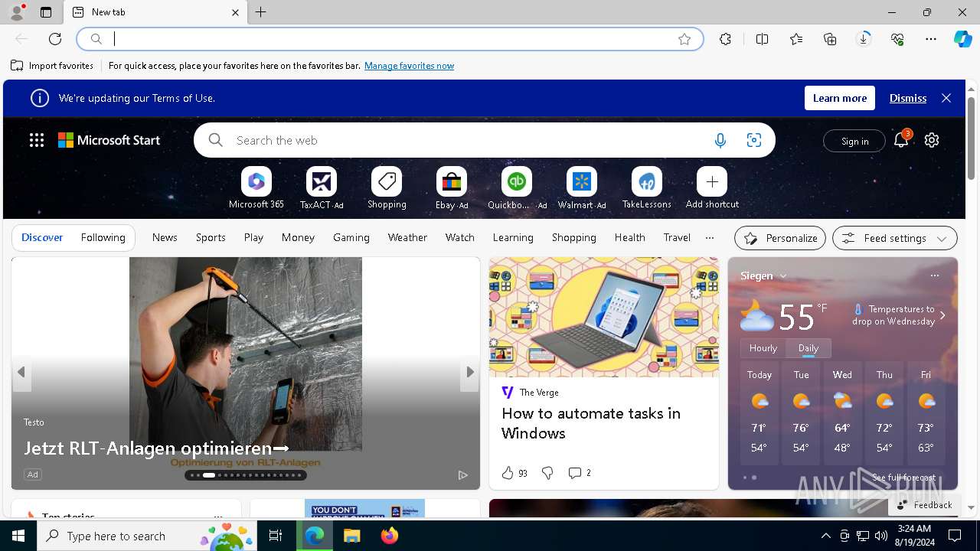Open the Sports category
Image resolution: width=980 pixels, height=551 pixels.
coord(211,237)
